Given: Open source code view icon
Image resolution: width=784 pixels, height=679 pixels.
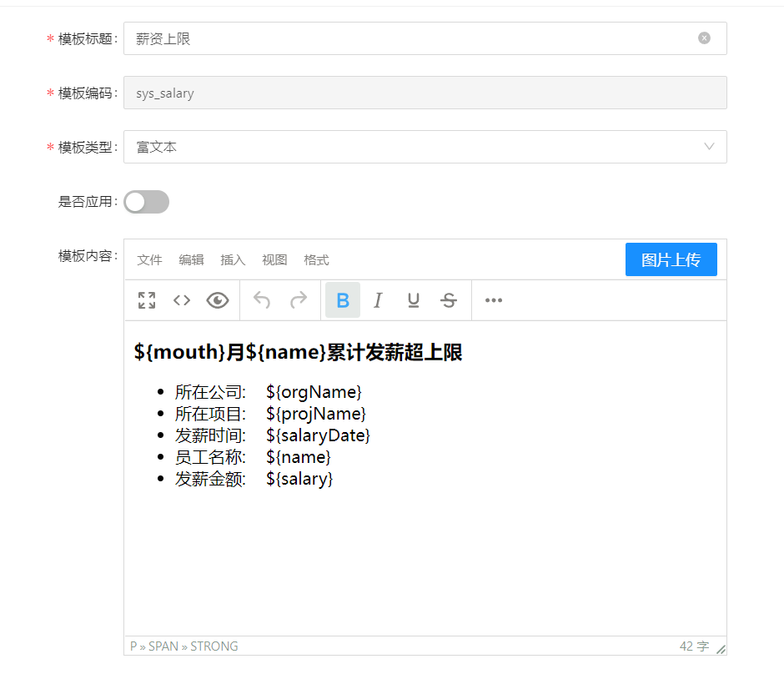Looking at the screenshot, I should coord(182,300).
